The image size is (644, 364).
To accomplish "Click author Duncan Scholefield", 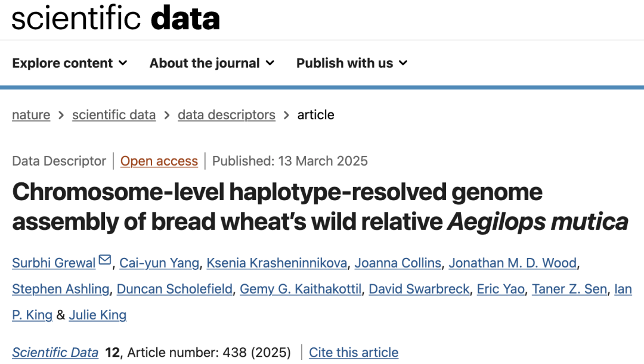I will coord(175,289).
